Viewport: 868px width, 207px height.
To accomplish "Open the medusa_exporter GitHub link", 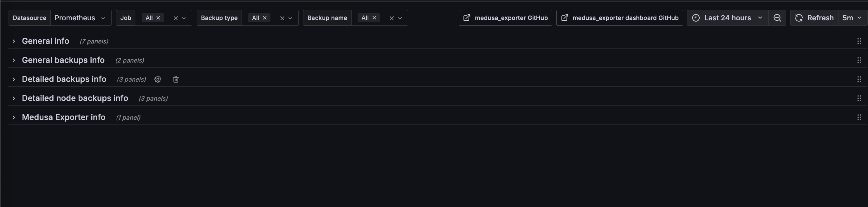I will [x=511, y=17].
